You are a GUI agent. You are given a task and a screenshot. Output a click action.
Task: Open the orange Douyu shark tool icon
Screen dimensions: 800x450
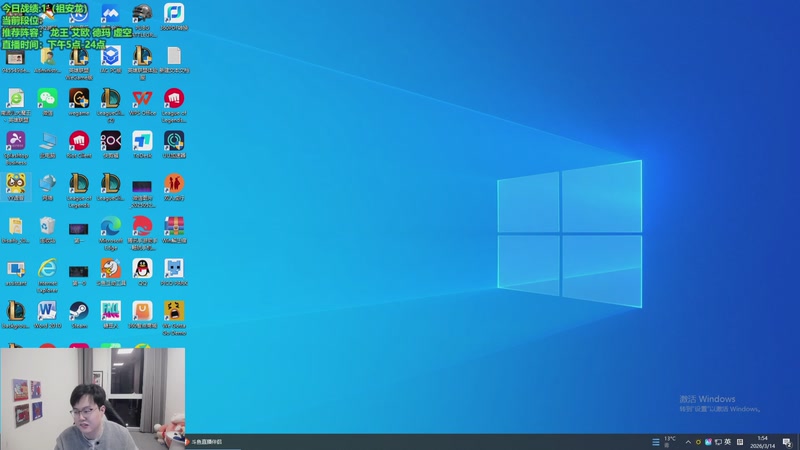coord(111,269)
